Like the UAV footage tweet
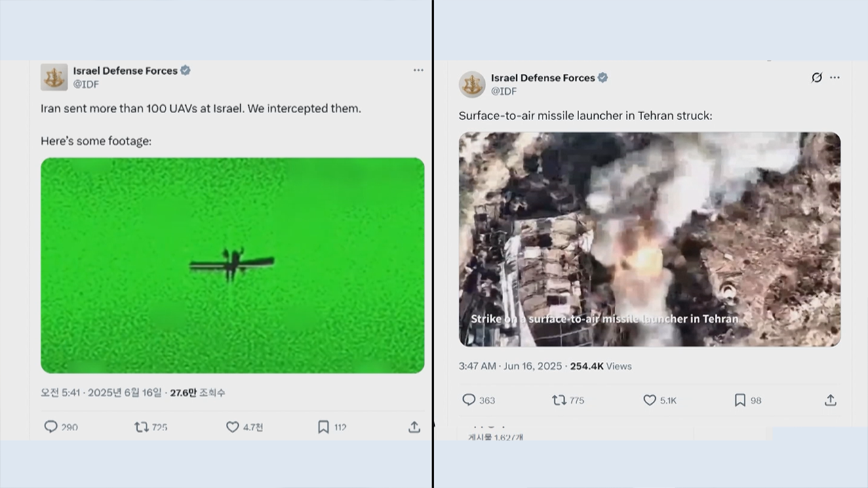 click(x=233, y=427)
